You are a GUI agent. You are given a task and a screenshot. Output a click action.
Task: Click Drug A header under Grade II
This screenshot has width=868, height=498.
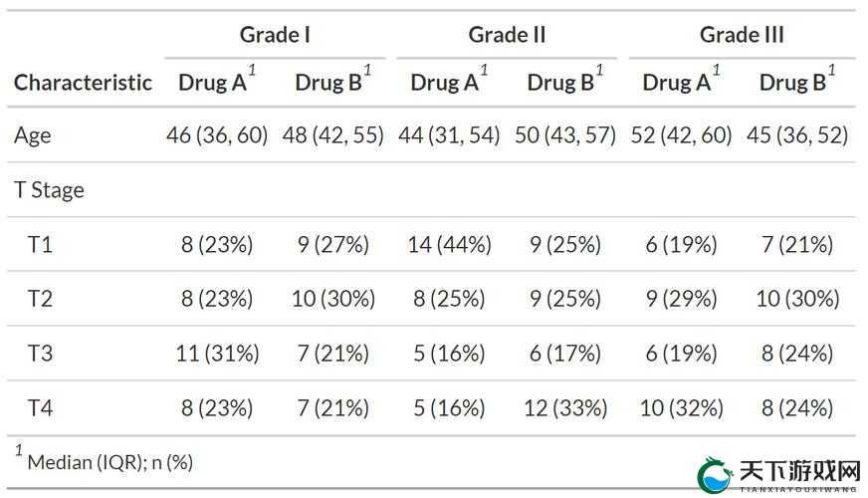pos(445,83)
